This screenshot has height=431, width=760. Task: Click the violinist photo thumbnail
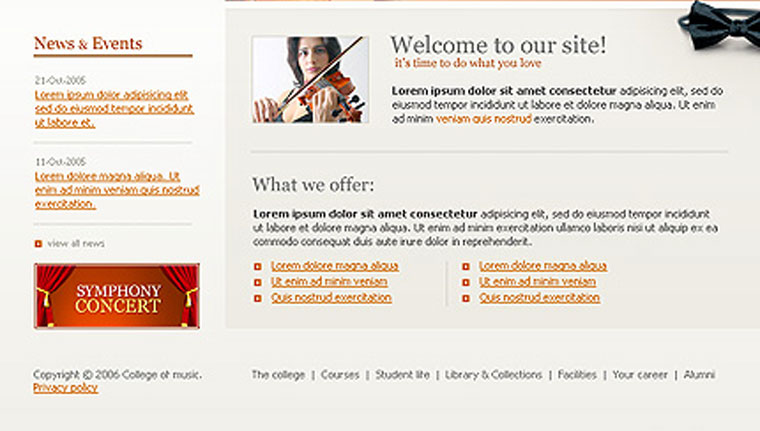coord(310,80)
